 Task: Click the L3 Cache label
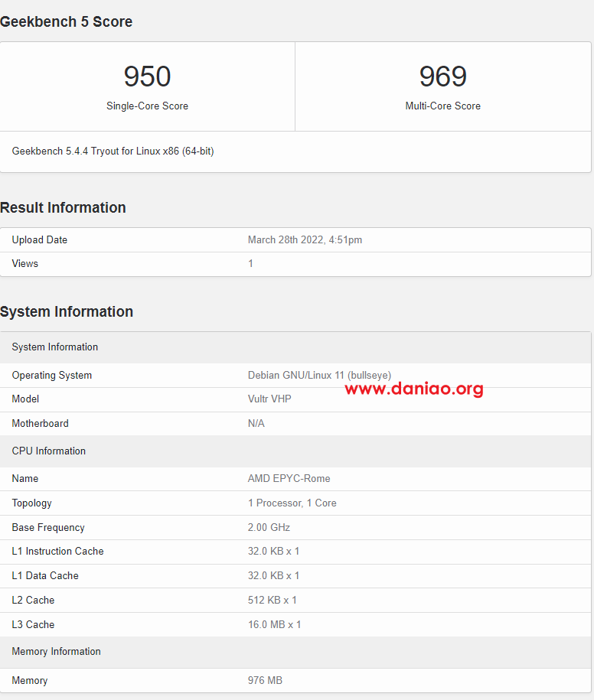point(33,625)
